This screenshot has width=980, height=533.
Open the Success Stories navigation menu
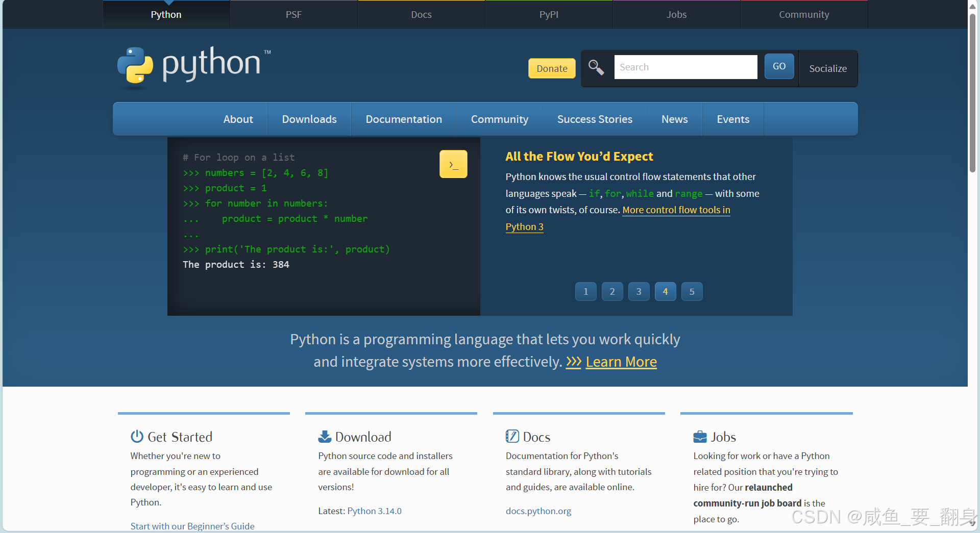(x=595, y=119)
